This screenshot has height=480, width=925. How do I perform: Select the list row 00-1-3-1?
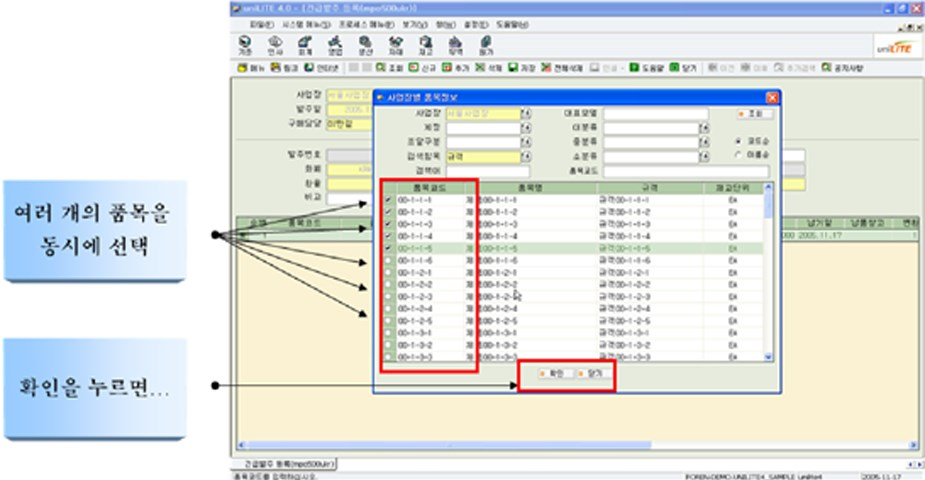coord(572,333)
